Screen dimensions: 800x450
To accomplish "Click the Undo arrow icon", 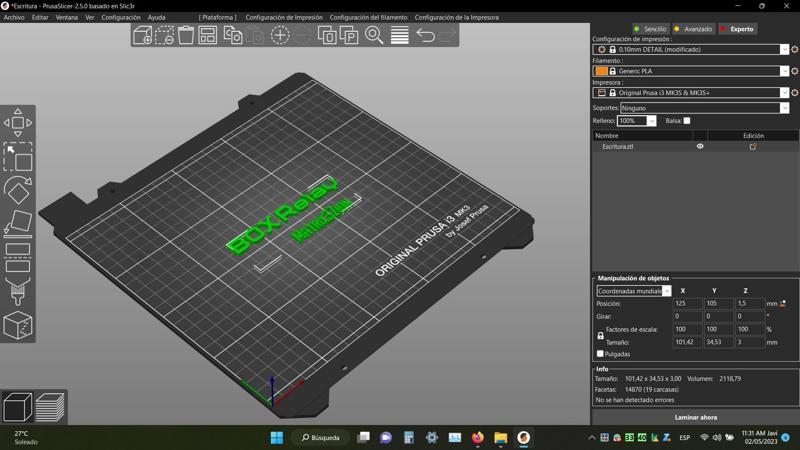I will (425, 35).
